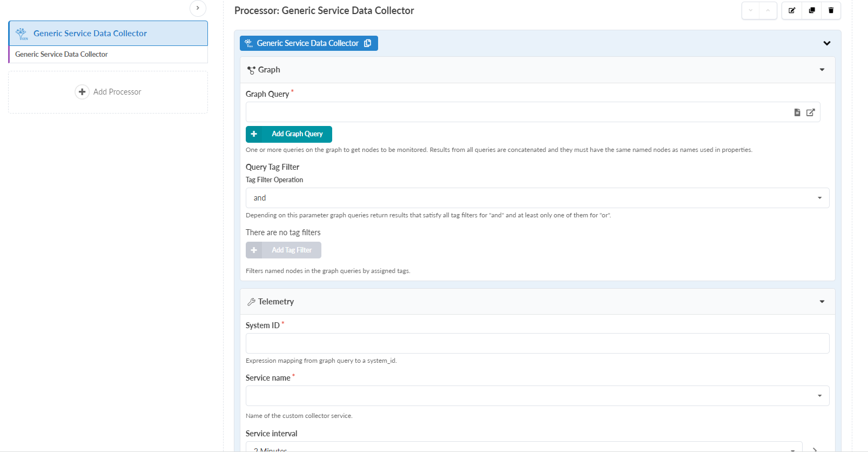Open the Tag Filter Operation dropdown
868x452 pixels.
[x=537, y=198]
